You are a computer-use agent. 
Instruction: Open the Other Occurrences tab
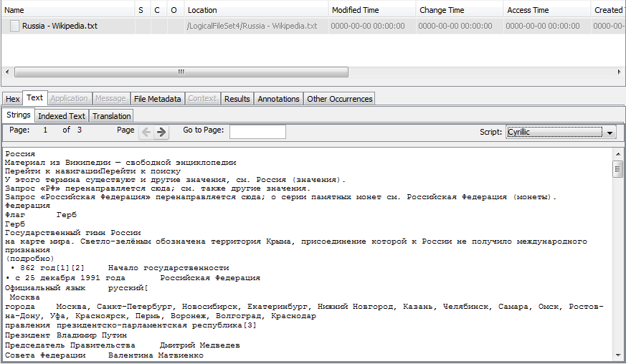(339, 99)
